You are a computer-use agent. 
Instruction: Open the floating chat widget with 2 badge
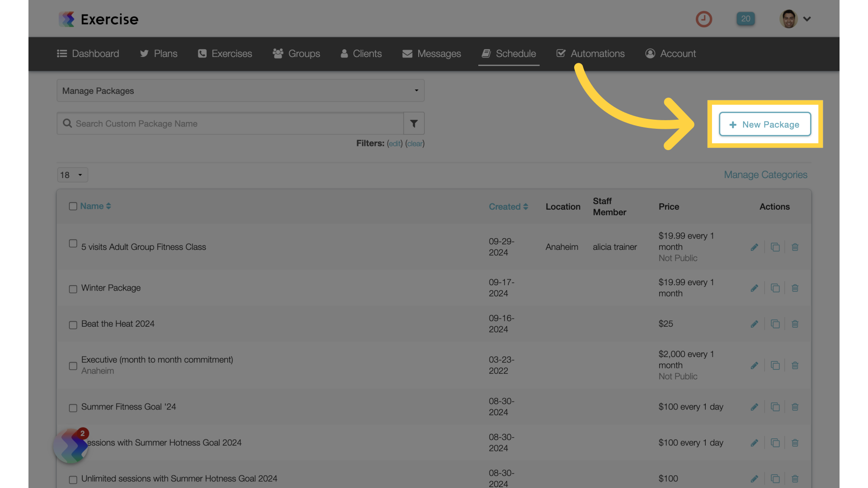click(71, 446)
